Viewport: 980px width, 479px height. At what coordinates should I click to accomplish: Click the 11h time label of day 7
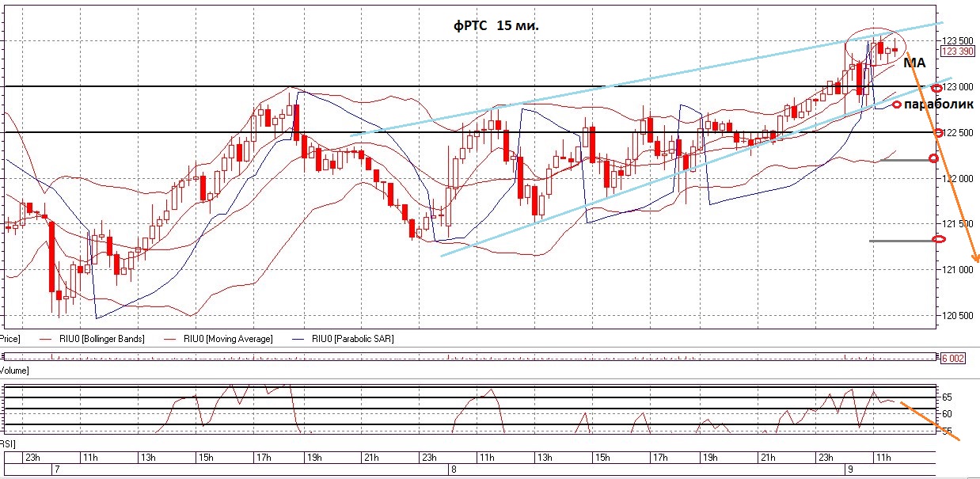click(90, 458)
